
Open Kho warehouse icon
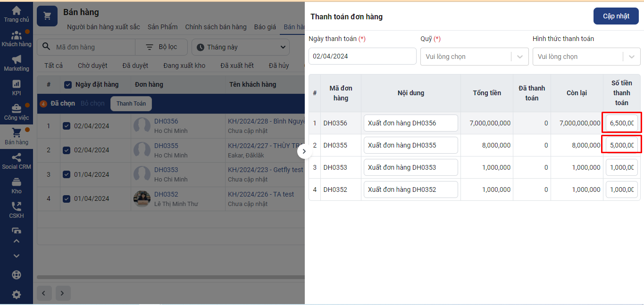[x=17, y=182]
